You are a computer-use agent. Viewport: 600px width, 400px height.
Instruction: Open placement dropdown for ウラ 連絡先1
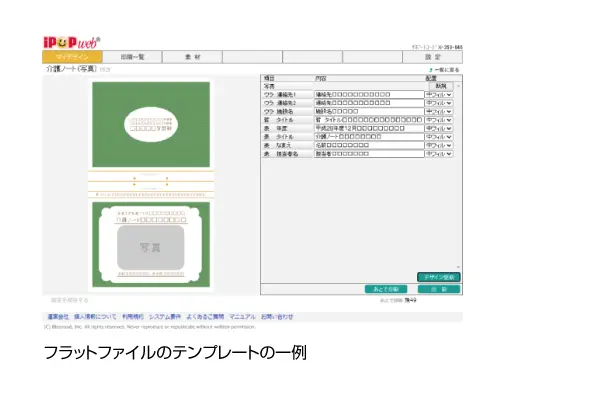[x=439, y=95]
